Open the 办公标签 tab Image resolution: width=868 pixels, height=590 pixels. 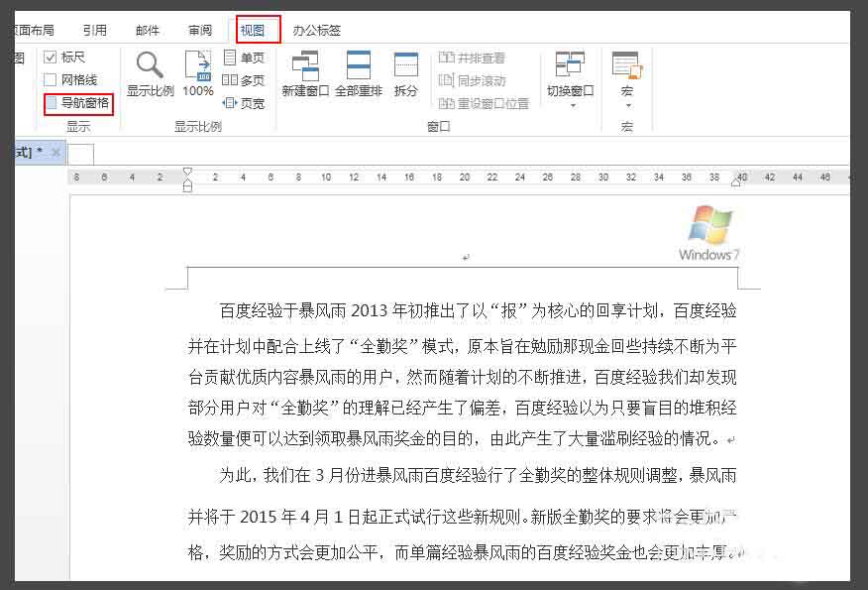pyautogui.click(x=317, y=30)
